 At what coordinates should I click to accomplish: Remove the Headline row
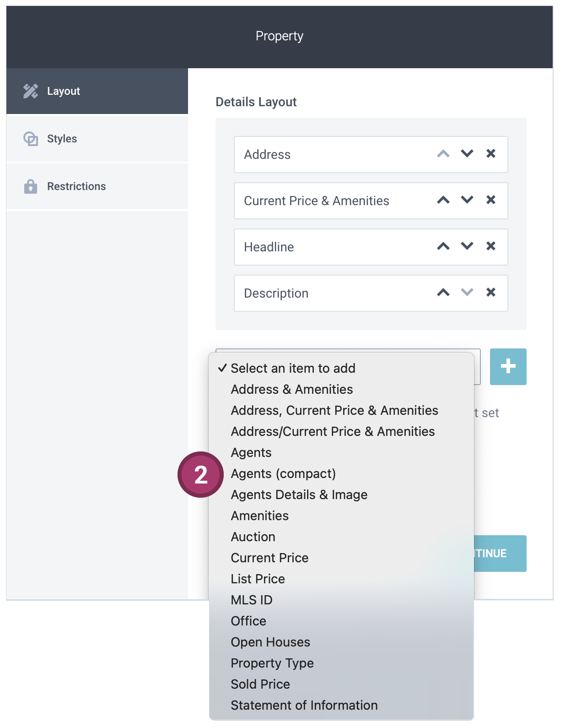[x=490, y=246]
